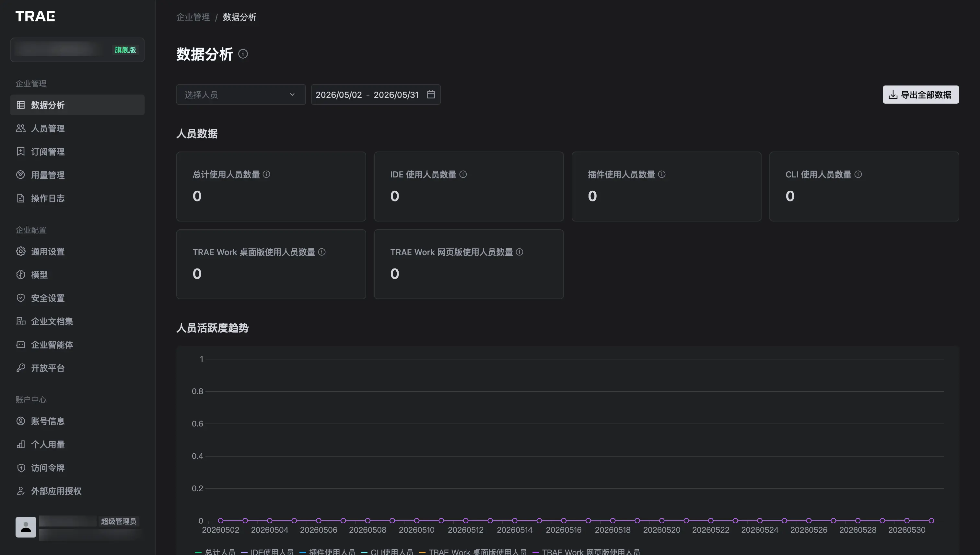Click the 安全设置 shield icon
Image resolution: width=980 pixels, height=555 pixels.
tap(21, 298)
